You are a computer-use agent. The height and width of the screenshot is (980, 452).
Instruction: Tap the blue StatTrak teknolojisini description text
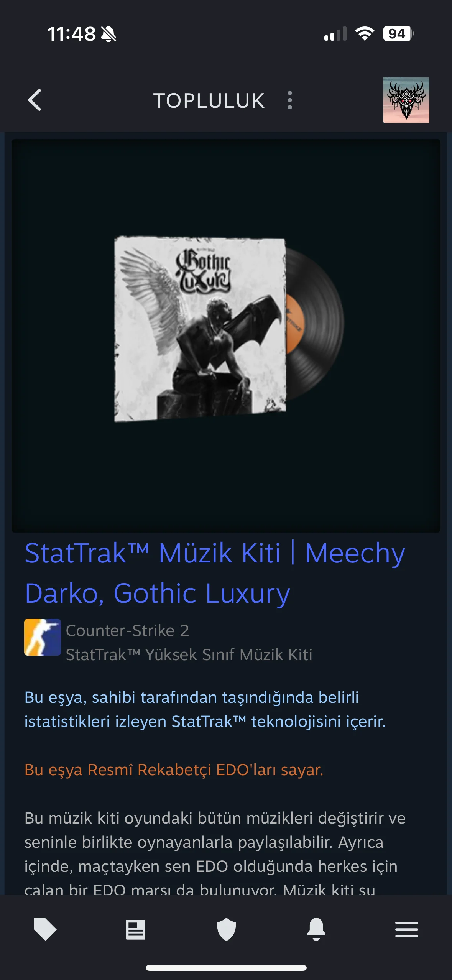pyautogui.click(x=205, y=709)
